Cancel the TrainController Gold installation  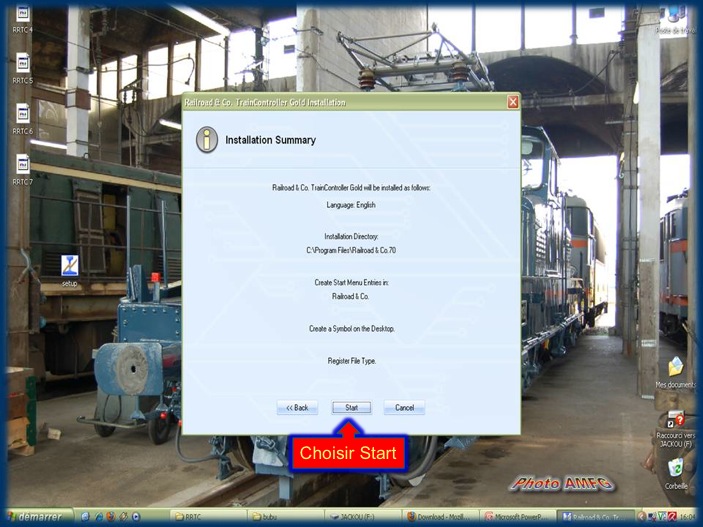click(404, 407)
